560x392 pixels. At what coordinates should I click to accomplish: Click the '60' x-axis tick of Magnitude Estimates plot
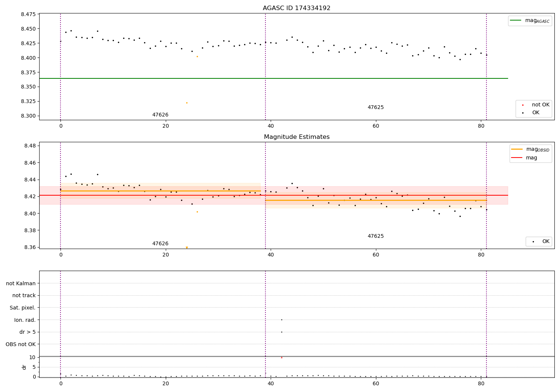[376, 255]
